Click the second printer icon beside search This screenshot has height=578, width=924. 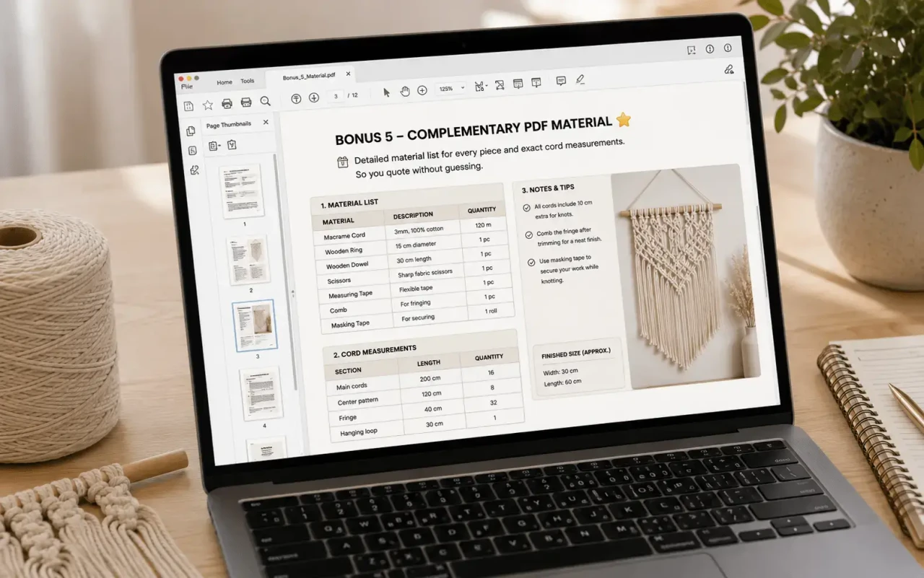click(246, 102)
